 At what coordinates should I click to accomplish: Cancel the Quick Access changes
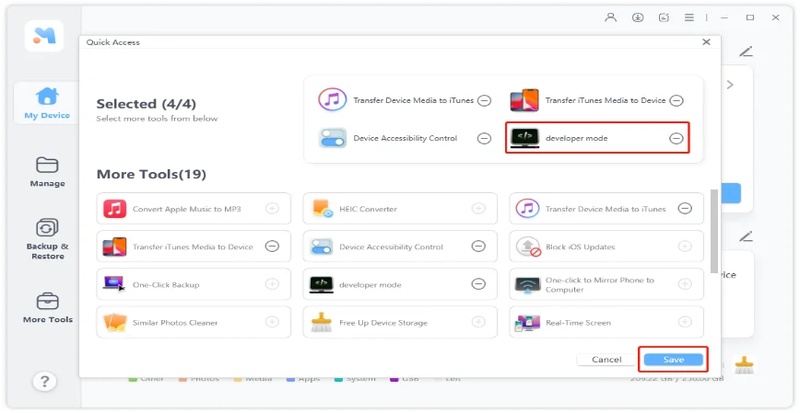pos(607,359)
